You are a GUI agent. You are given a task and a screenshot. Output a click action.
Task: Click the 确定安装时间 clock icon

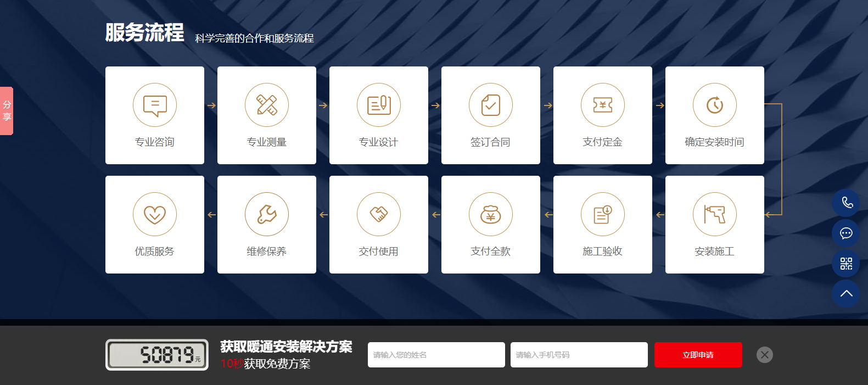point(715,105)
